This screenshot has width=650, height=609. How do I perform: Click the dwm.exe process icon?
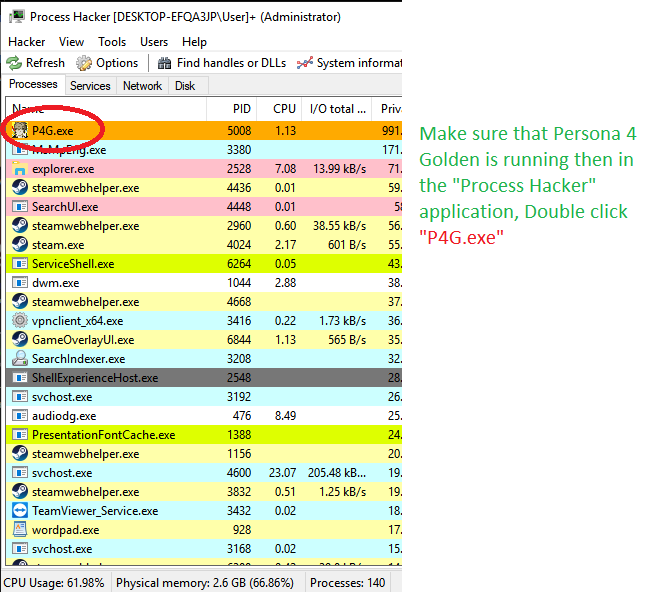(19, 282)
